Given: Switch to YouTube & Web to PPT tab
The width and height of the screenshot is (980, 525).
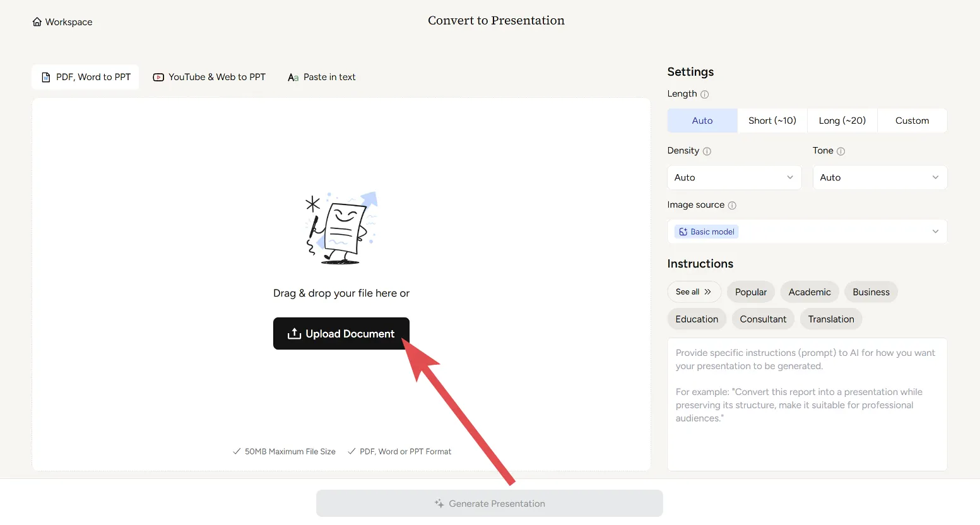Looking at the screenshot, I should (210, 77).
